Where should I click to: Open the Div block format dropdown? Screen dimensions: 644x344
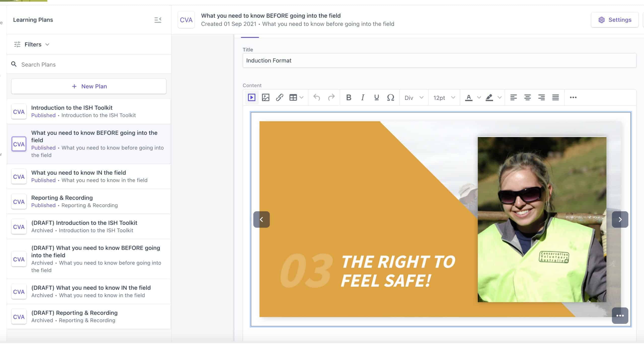pyautogui.click(x=414, y=98)
